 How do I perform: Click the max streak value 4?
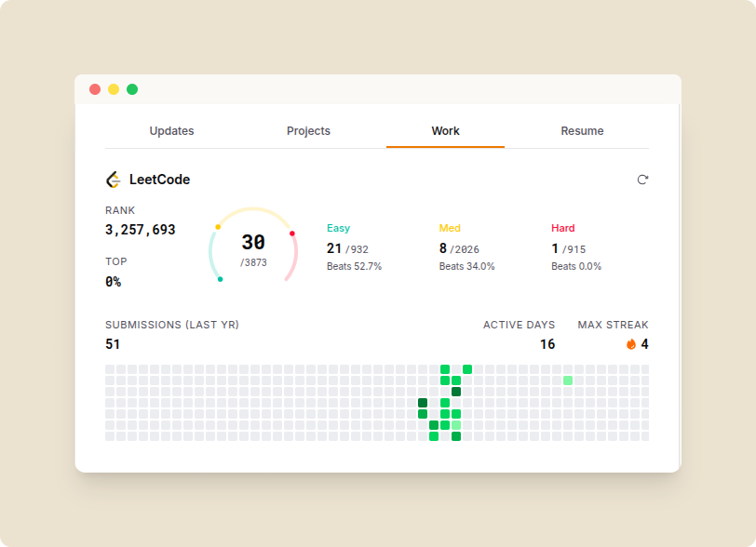(x=644, y=344)
